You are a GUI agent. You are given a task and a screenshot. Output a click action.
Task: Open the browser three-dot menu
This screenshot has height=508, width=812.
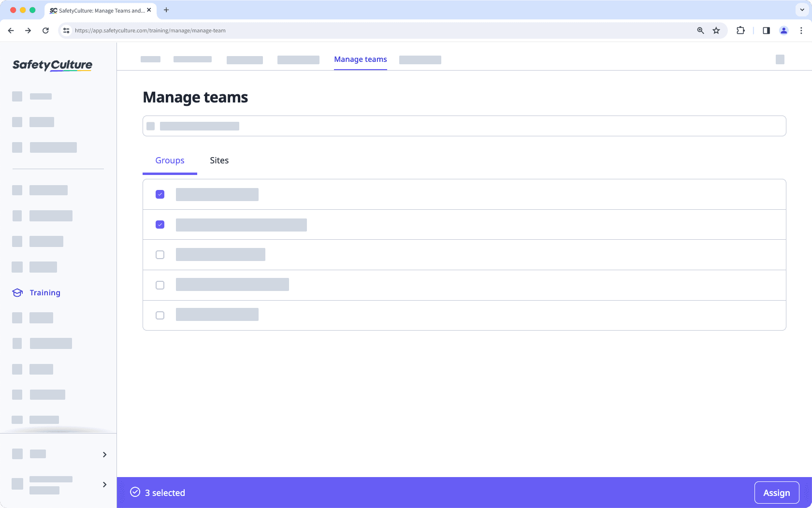tap(801, 30)
